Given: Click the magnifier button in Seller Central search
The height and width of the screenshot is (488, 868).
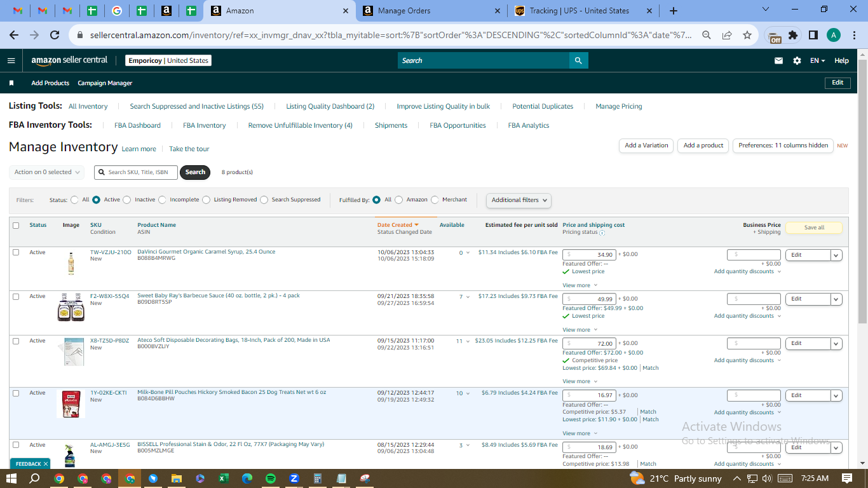Looking at the screenshot, I should [578, 60].
